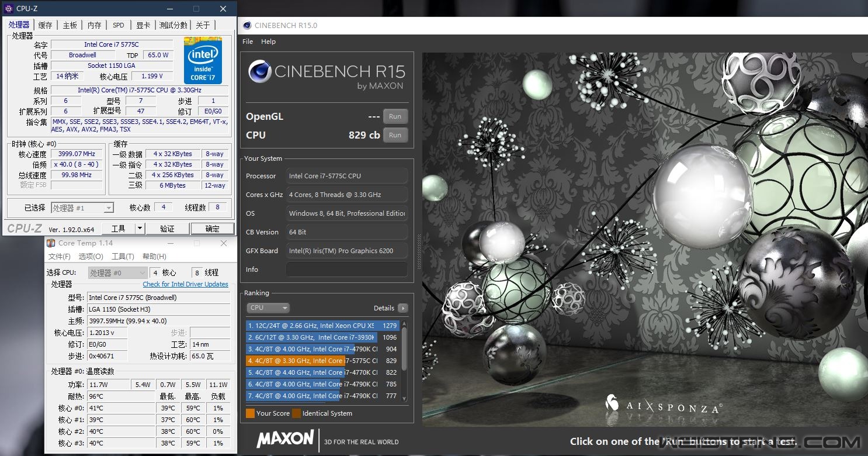Click the 96°C 耐热 value in Core Temp

(121, 396)
